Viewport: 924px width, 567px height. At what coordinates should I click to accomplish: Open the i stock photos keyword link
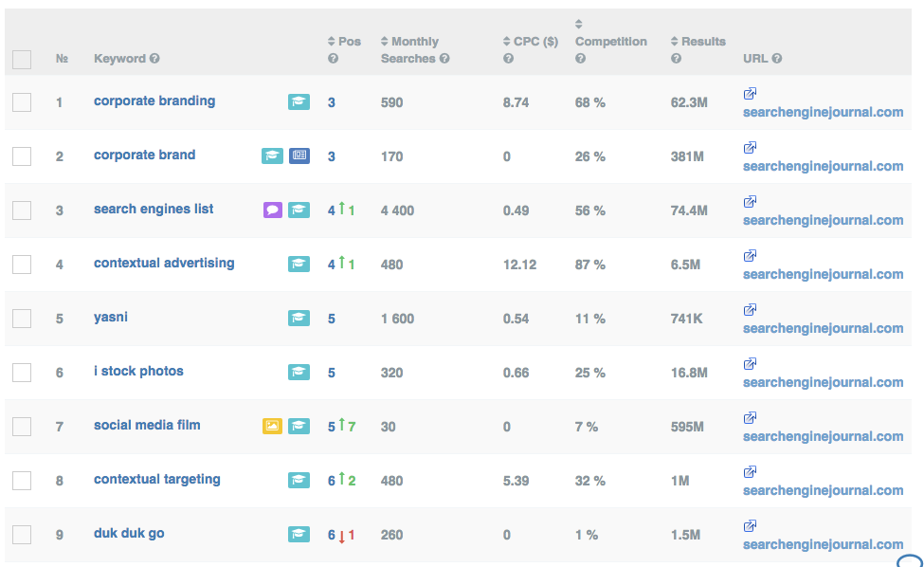click(x=138, y=372)
